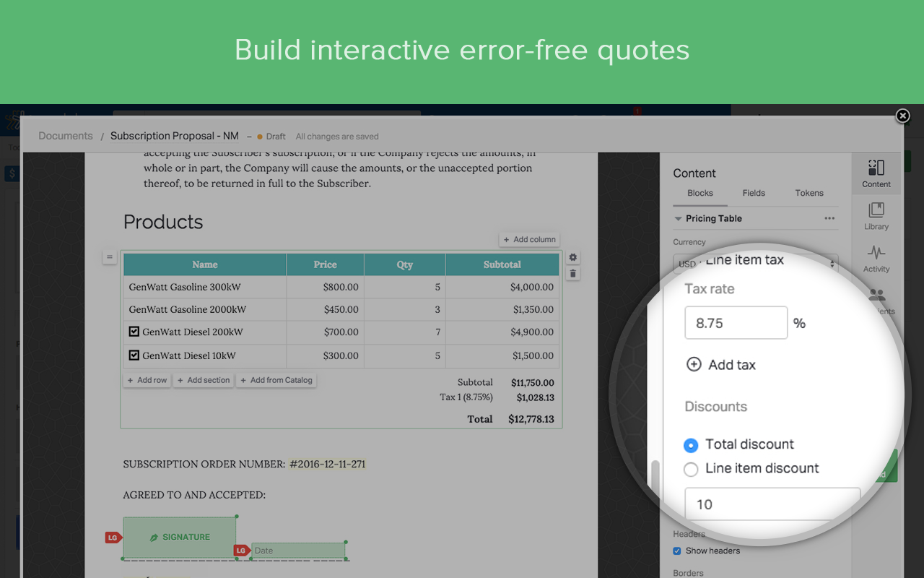Click the discount value field showing 10
924x578 pixels.
772,504
